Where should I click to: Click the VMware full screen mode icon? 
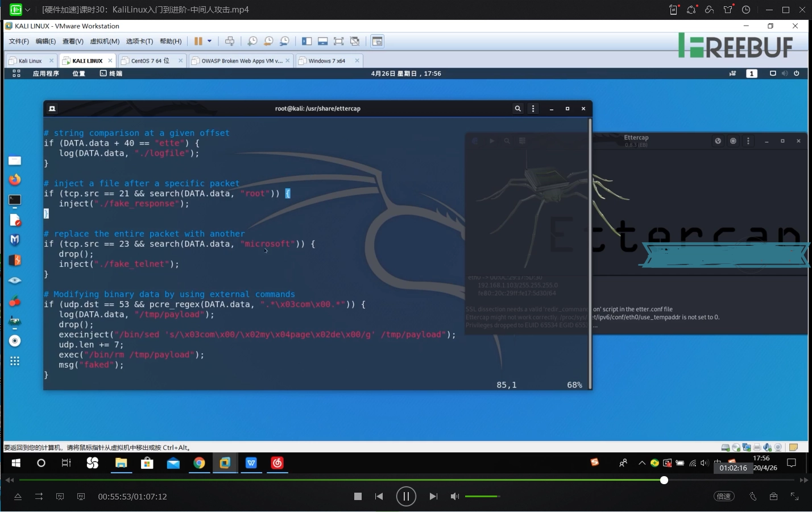[338, 41]
